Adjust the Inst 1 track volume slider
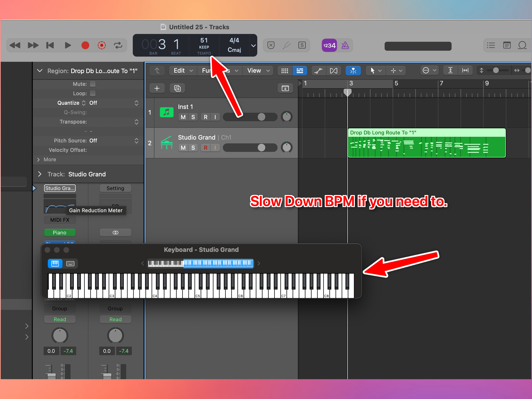 261,117
